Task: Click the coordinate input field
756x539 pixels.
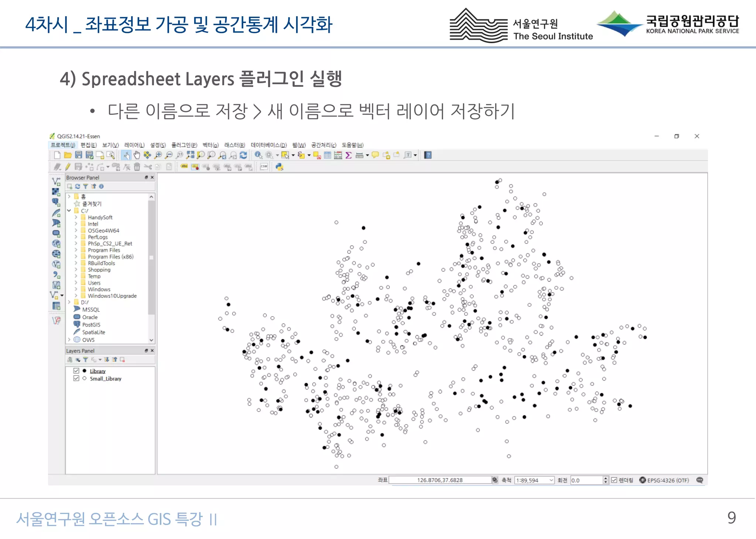Action: (x=440, y=480)
